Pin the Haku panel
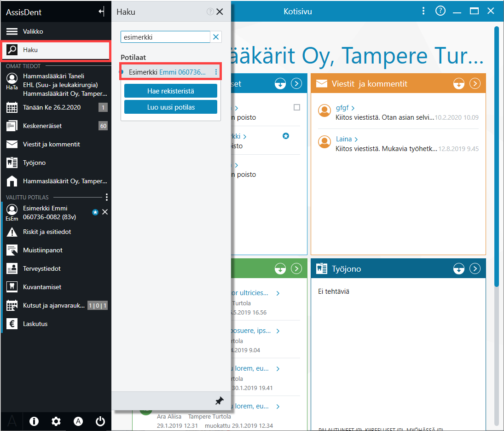 click(219, 401)
